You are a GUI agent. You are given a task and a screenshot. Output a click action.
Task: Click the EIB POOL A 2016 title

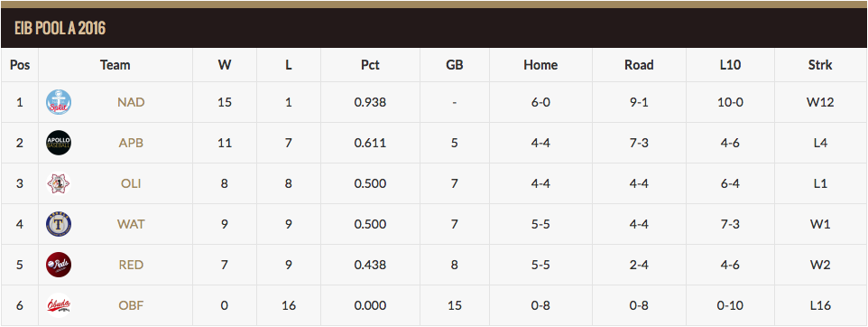[60, 28]
